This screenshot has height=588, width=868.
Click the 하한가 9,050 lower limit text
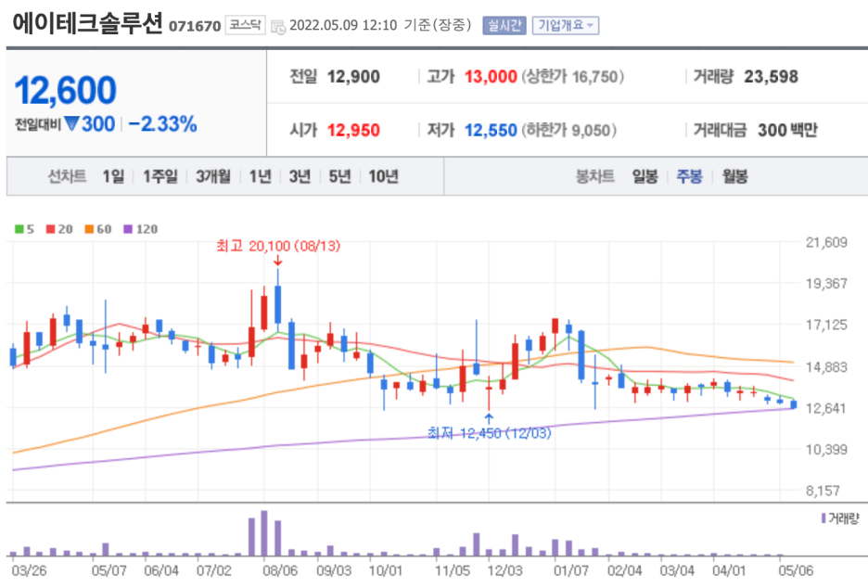pos(568,130)
